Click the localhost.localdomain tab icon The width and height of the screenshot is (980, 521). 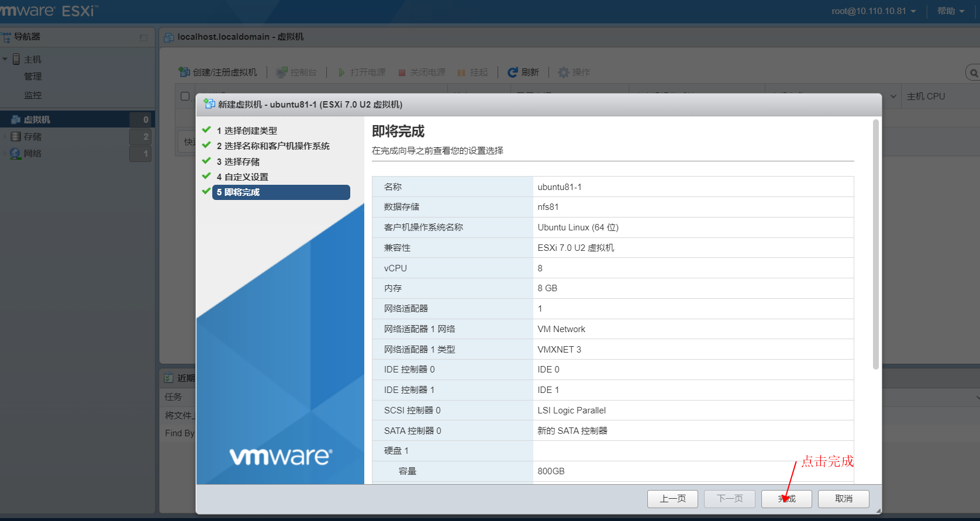[x=169, y=37]
